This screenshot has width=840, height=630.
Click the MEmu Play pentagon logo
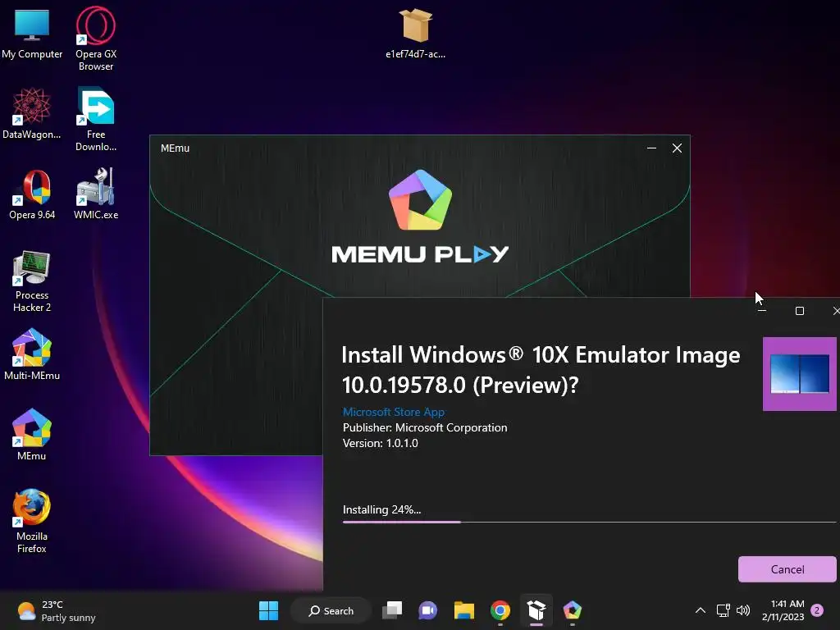[420, 200]
